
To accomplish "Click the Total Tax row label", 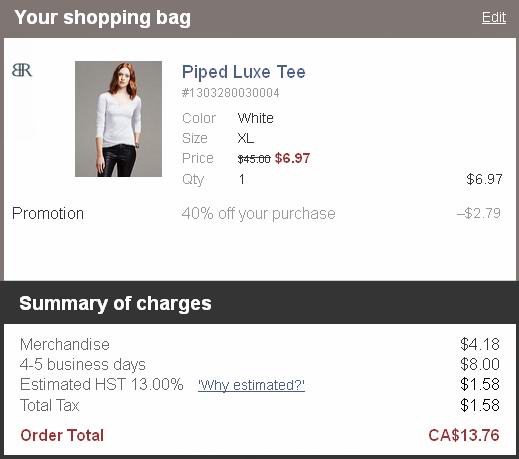I will [50, 405].
